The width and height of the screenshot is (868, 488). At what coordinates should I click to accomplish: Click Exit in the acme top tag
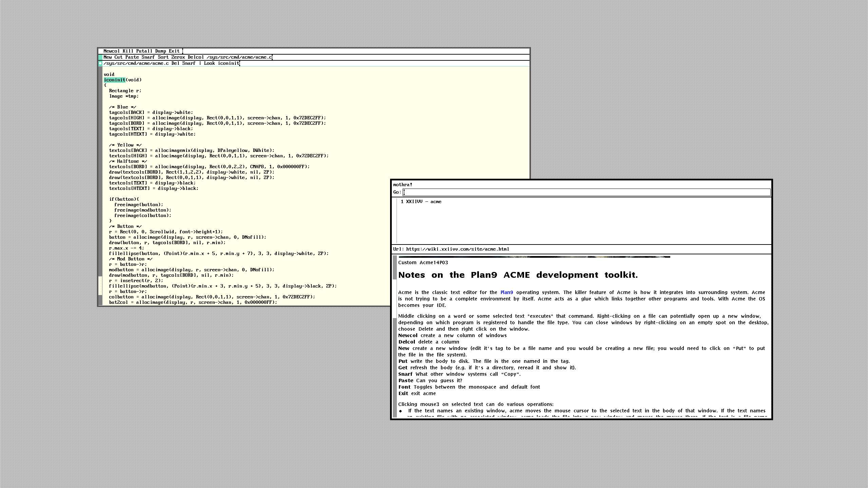click(x=174, y=51)
